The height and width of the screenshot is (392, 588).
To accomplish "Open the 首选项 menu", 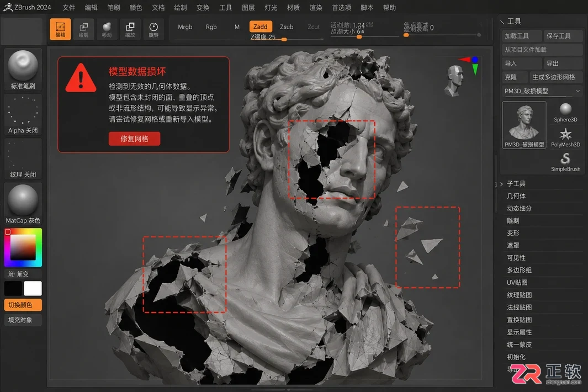I will (341, 8).
